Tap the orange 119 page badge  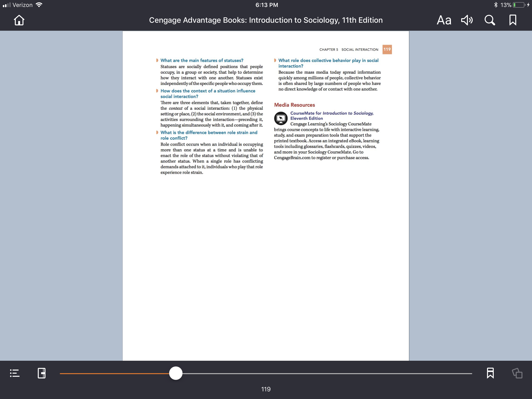point(387,50)
